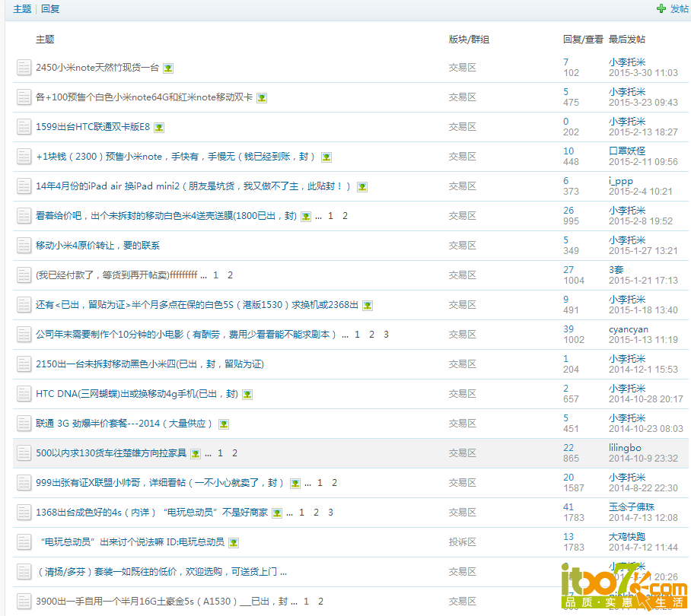This screenshot has height=616, width=691.
Task: Click thread icon beside 2150出一台未拆封移动黑色小米四
Action: (24, 364)
